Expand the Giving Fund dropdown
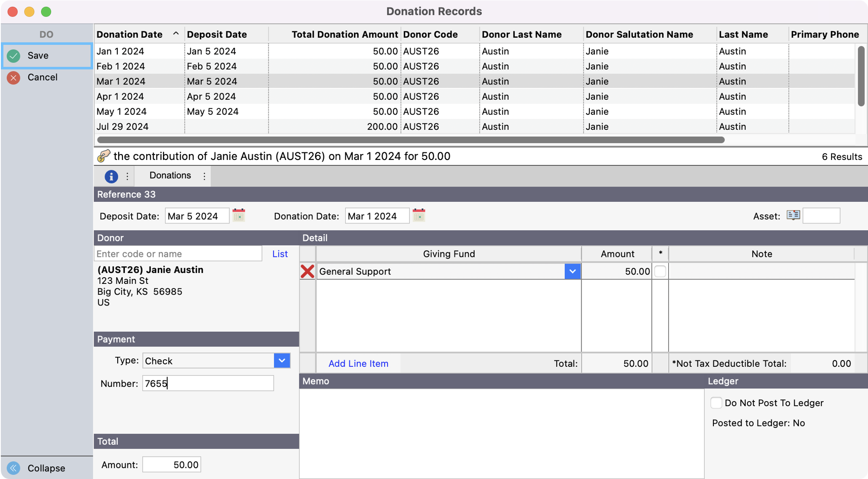This screenshot has height=479, width=868. pyautogui.click(x=572, y=271)
